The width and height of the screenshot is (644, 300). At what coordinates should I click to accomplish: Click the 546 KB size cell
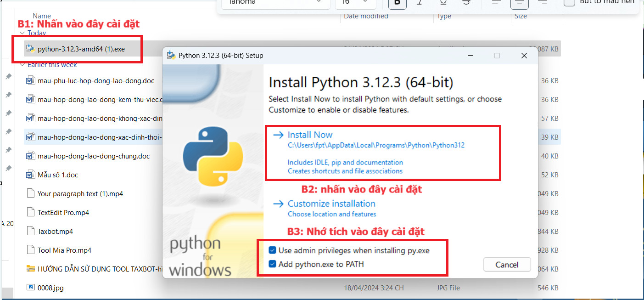tap(547, 288)
